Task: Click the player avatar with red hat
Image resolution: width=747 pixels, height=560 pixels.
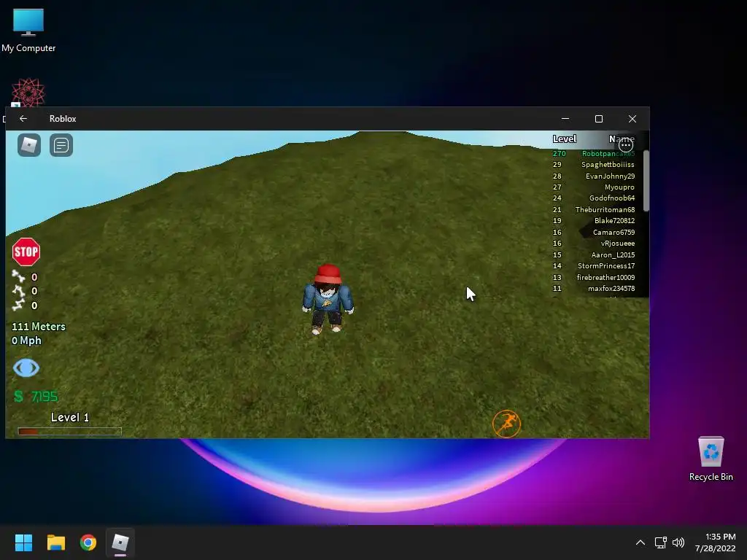Action: click(x=328, y=299)
